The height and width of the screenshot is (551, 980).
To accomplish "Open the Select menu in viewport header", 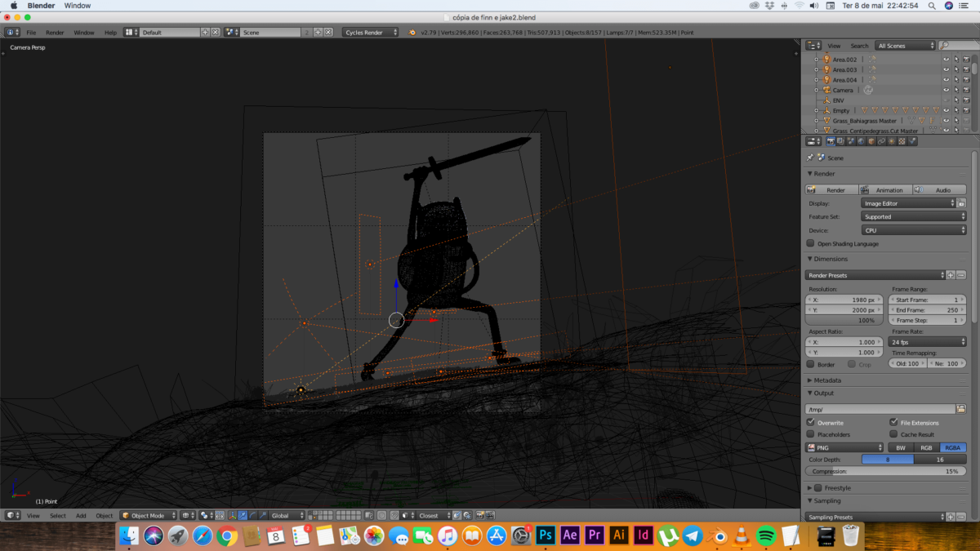I will 58,515.
